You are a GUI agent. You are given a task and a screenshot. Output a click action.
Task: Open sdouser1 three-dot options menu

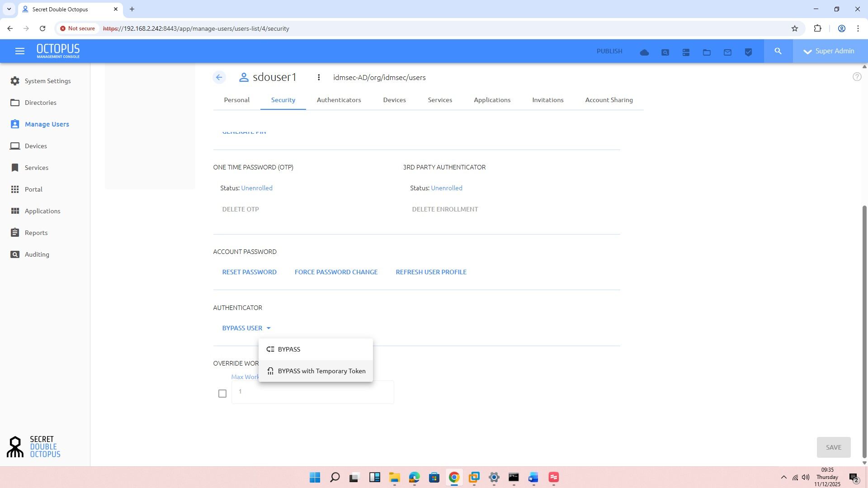[x=319, y=77]
